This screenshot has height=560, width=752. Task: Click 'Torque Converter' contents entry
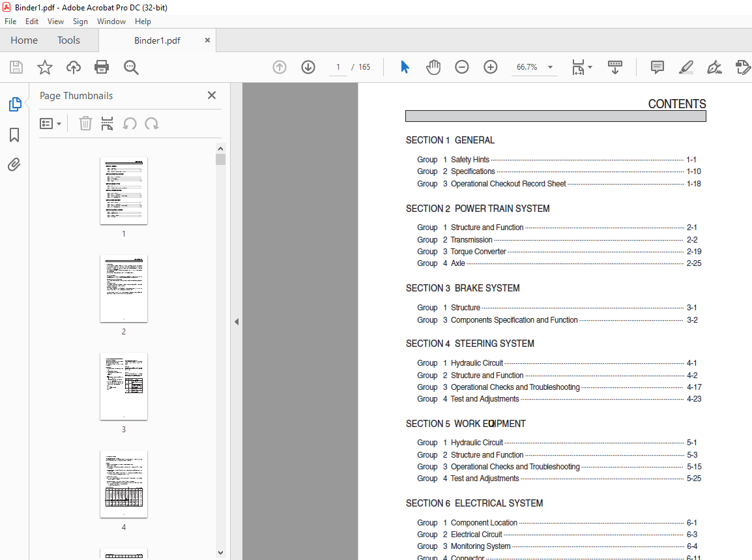(x=478, y=252)
